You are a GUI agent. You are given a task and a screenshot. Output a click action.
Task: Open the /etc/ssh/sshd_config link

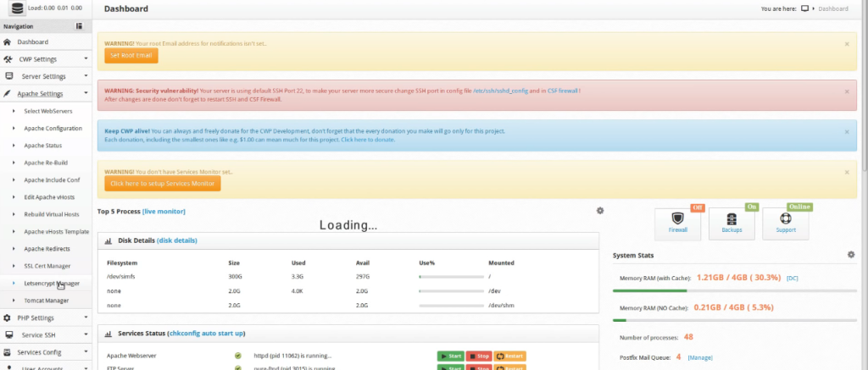(x=500, y=91)
